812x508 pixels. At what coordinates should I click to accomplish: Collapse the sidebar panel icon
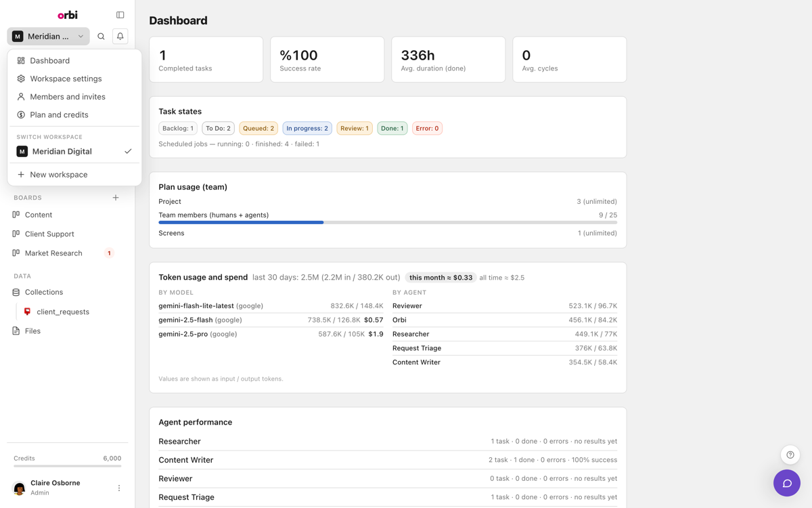click(x=120, y=15)
